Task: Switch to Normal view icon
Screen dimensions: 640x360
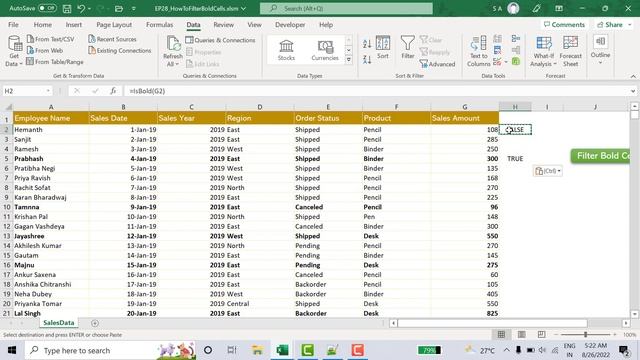Action: 501,335
